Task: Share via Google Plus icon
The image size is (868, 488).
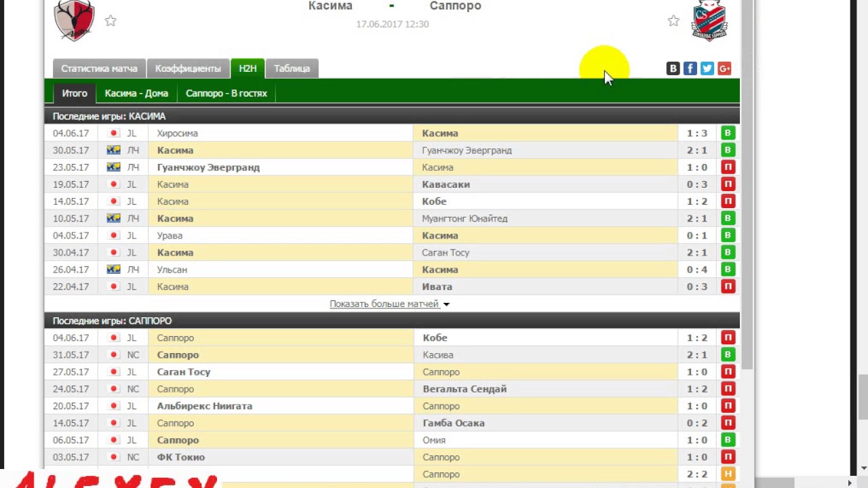Action: click(x=724, y=68)
